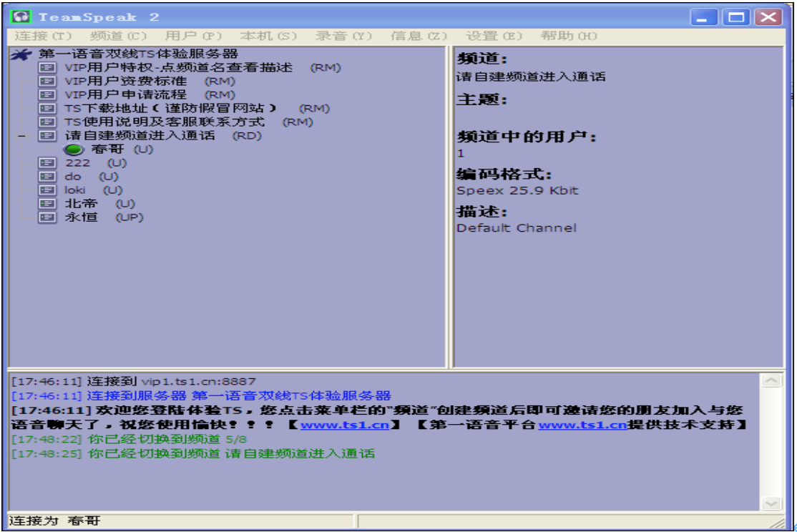Click the channel icon beside VIP用户资费标准
This screenshot has height=532, width=797.
coord(47,82)
